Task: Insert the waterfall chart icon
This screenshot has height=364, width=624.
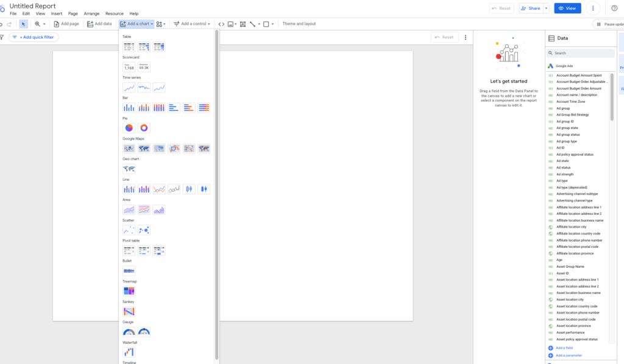Action: [x=129, y=352]
